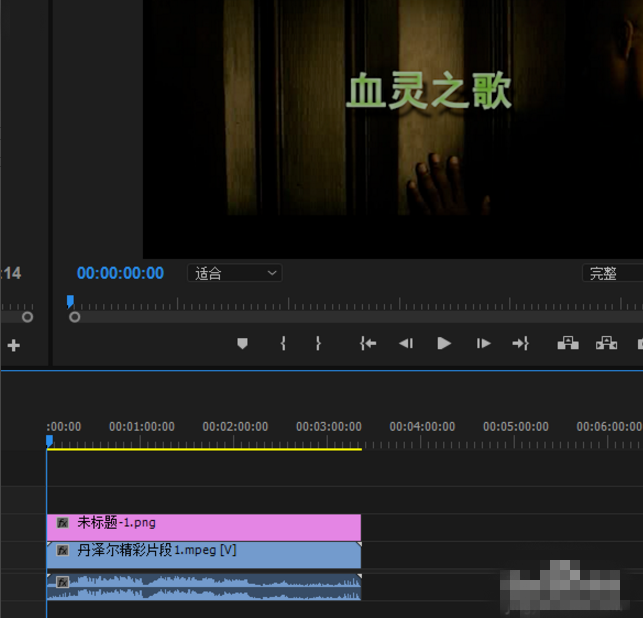Select the 未标题-1.png clip

tap(204, 527)
